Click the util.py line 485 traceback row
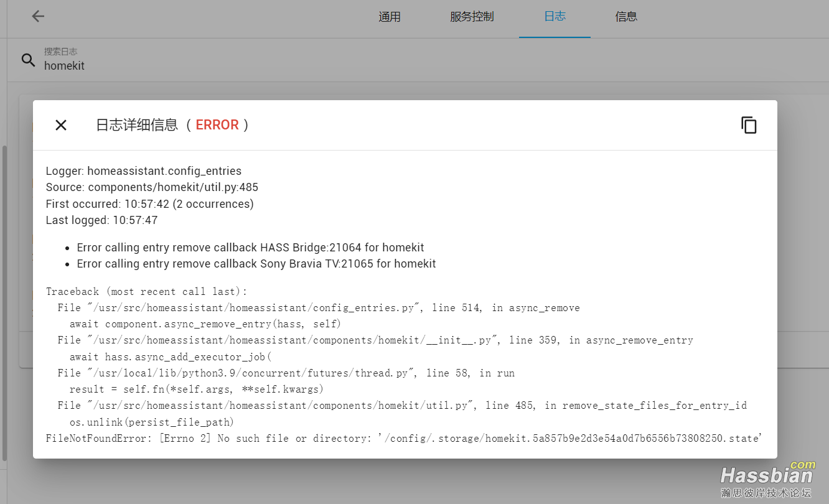The image size is (829, 504). [402, 406]
